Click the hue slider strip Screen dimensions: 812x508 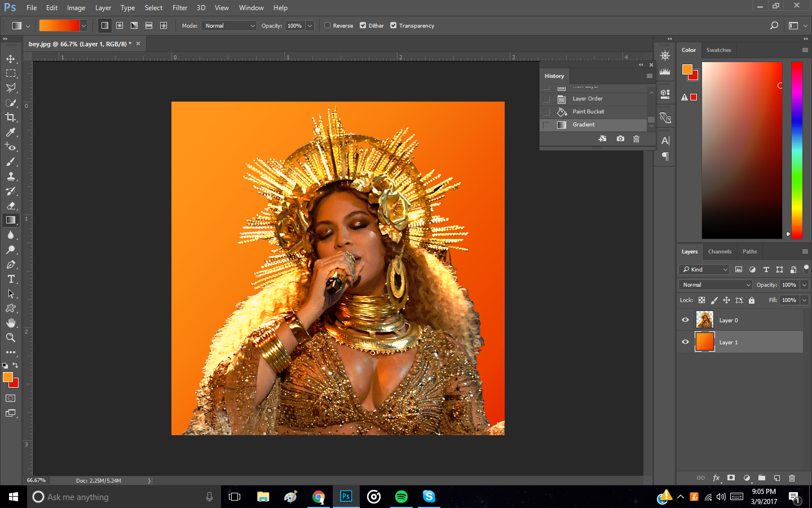tap(796, 150)
